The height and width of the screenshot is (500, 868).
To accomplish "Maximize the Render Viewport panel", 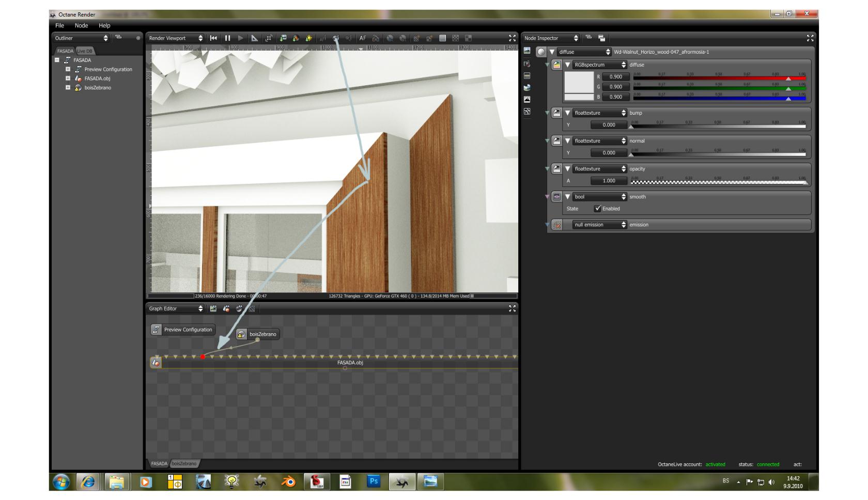I will [512, 38].
